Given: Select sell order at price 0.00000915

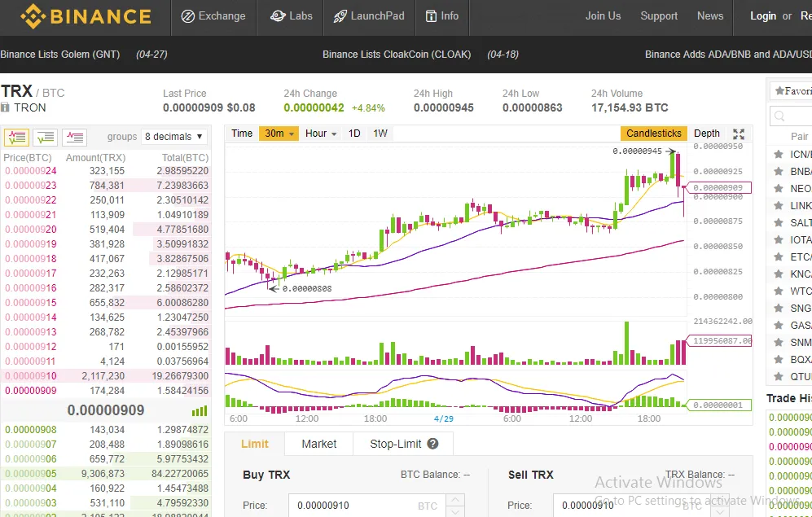Looking at the screenshot, I should pyautogui.click(x=106, y=303).
